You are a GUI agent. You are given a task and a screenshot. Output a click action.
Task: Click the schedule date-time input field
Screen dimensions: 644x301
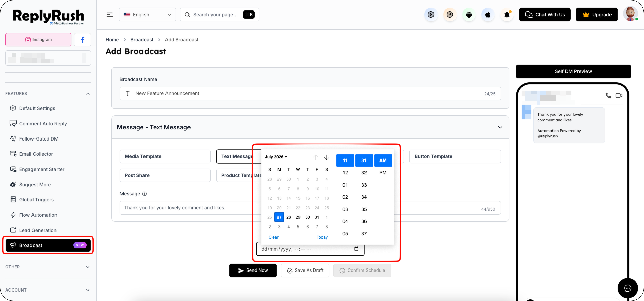(310, 249)
